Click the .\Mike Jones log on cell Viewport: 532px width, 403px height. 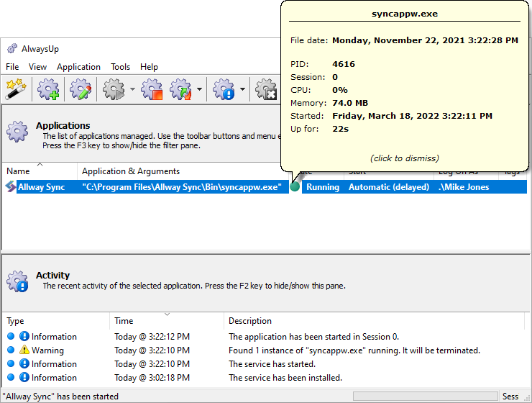pyautogui.click(x=464, y=187)
